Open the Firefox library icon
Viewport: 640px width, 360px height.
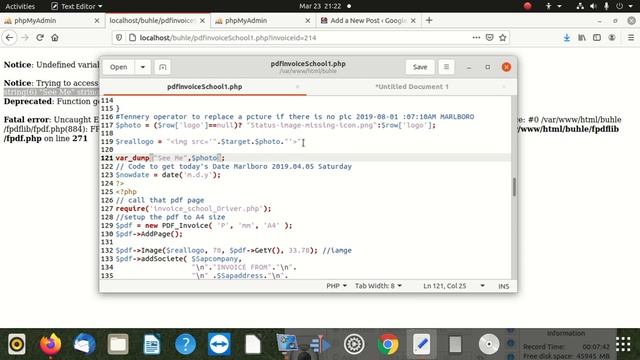582,38
